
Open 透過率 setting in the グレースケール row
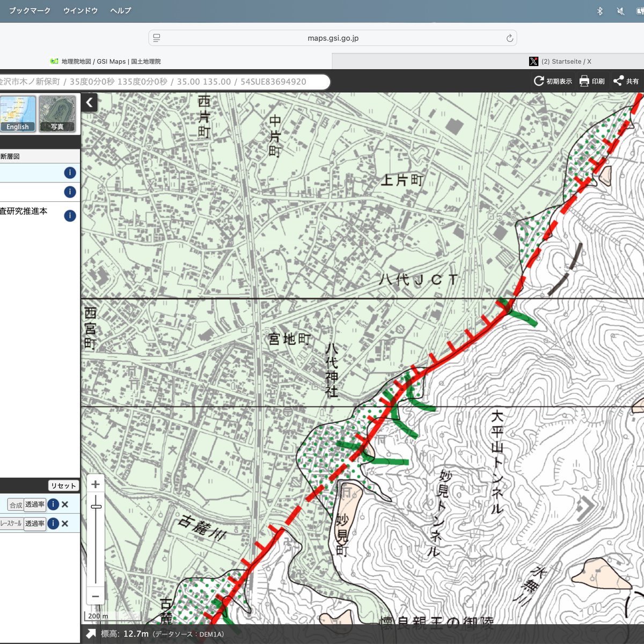coord(35,523)
